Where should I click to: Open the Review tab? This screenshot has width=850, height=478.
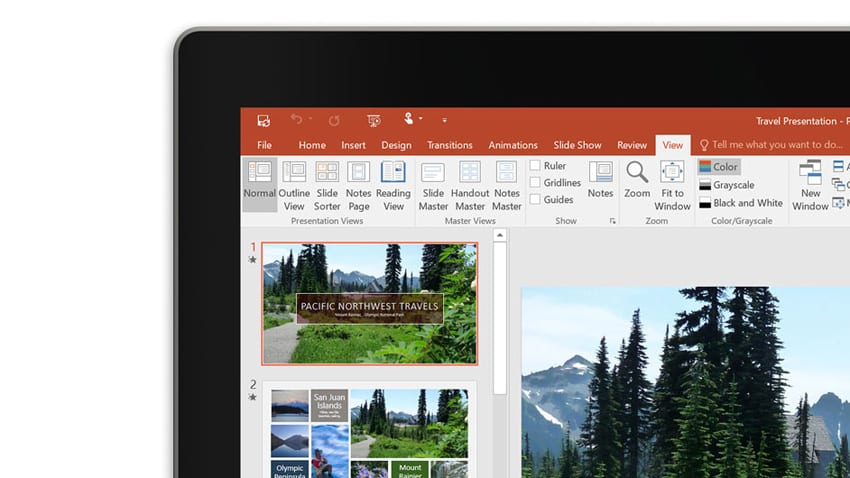pyautogui.click(x=632, y=145)
